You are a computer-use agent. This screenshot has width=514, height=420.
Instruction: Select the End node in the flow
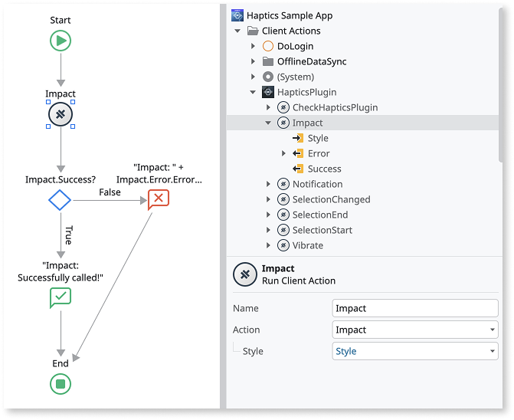point(61,384)
